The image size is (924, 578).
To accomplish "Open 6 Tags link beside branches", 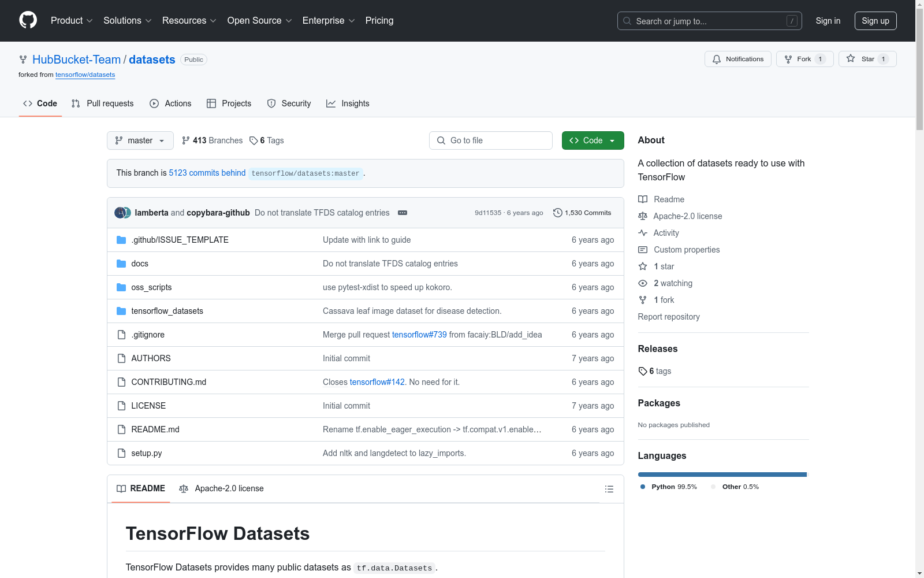I will (267, 140).
